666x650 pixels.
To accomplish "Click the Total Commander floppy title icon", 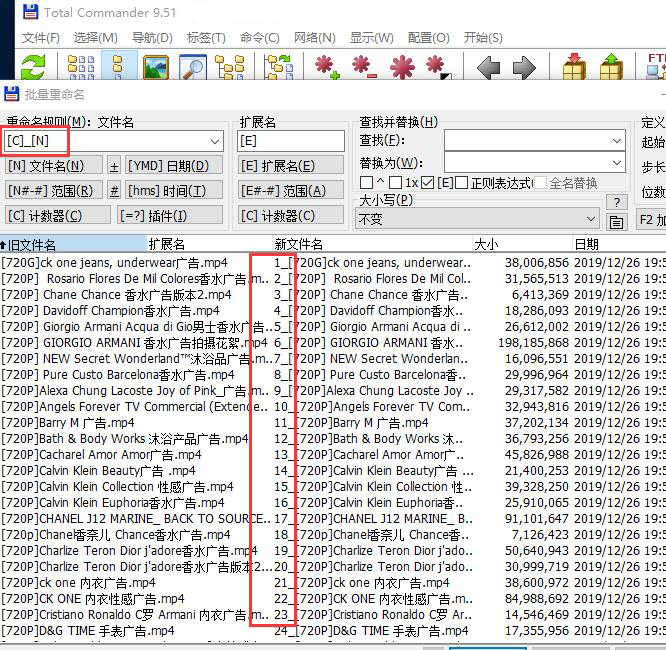I will (x=30, y=12).
